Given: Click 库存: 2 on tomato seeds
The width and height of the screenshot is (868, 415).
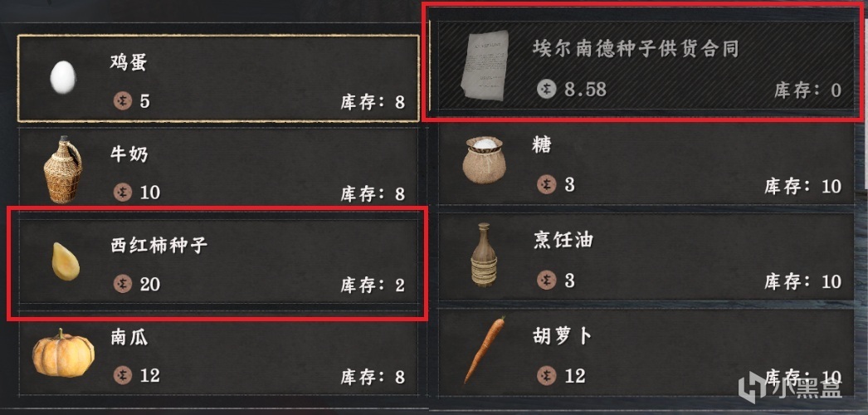Looking at the screenshot, I should click(372, 286).
